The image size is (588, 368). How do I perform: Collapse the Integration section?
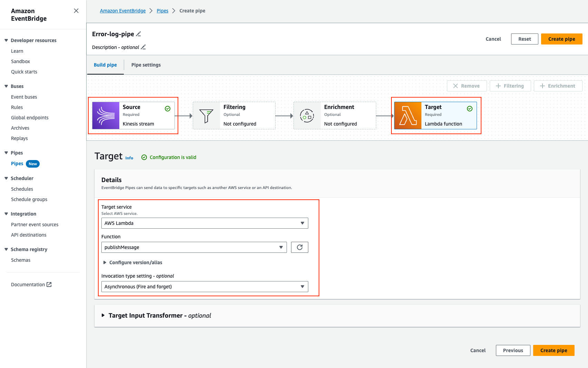tap(6, 214)
